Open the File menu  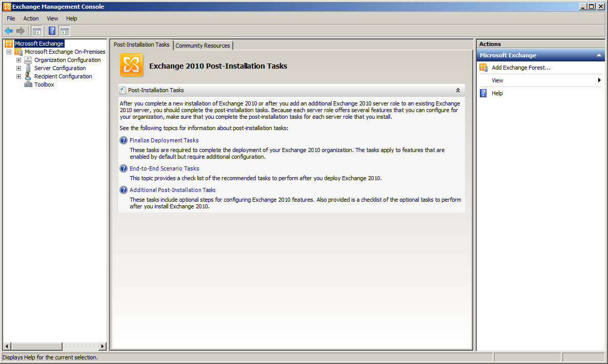(11, 18)
